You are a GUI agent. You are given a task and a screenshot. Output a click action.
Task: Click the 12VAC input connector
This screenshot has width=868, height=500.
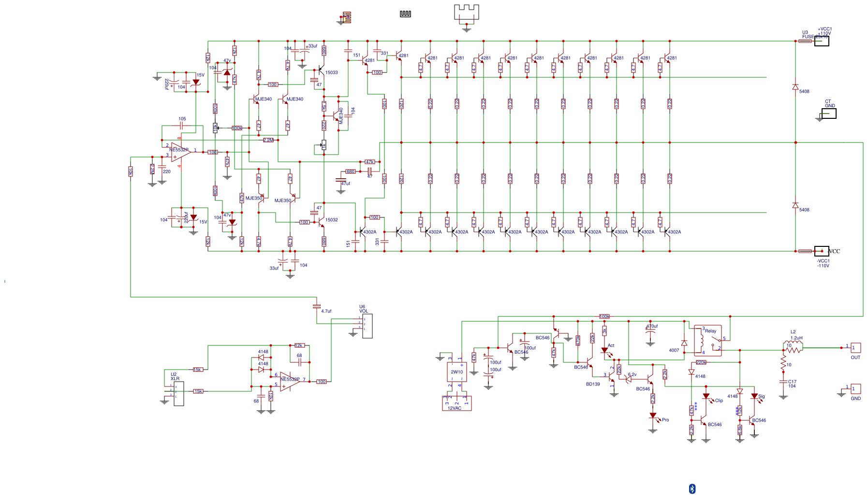click(x=456, y=403)
